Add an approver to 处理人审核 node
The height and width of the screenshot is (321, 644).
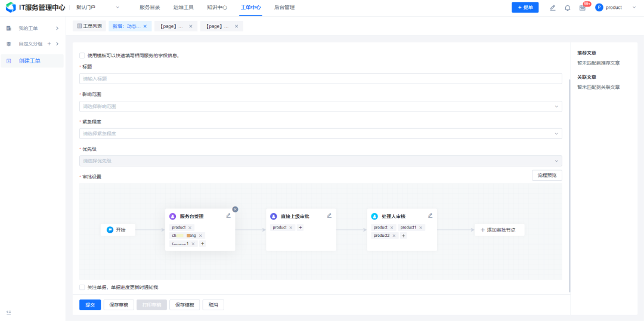(403, 236)
